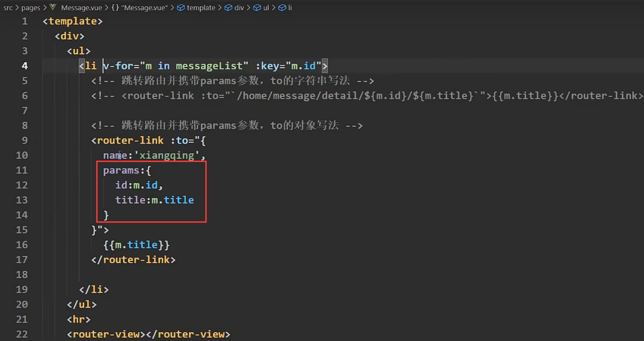Click the :key attribute on line 4

point(270,66)
